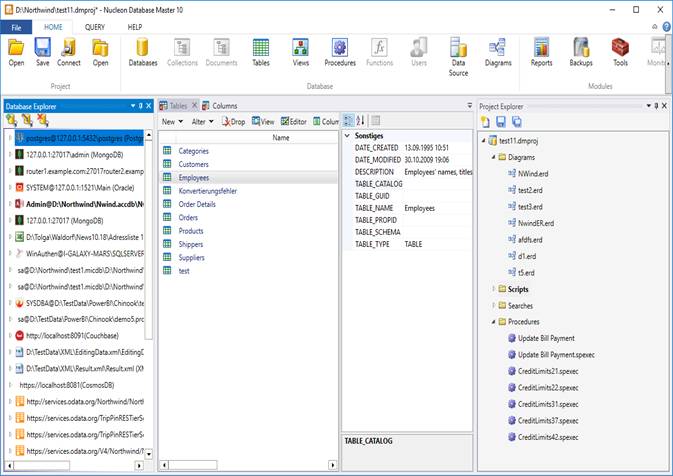Click the categorized view icon in properties
Image resolution: width=673 pixels, height=476 pixels.
tap(349, 121)
